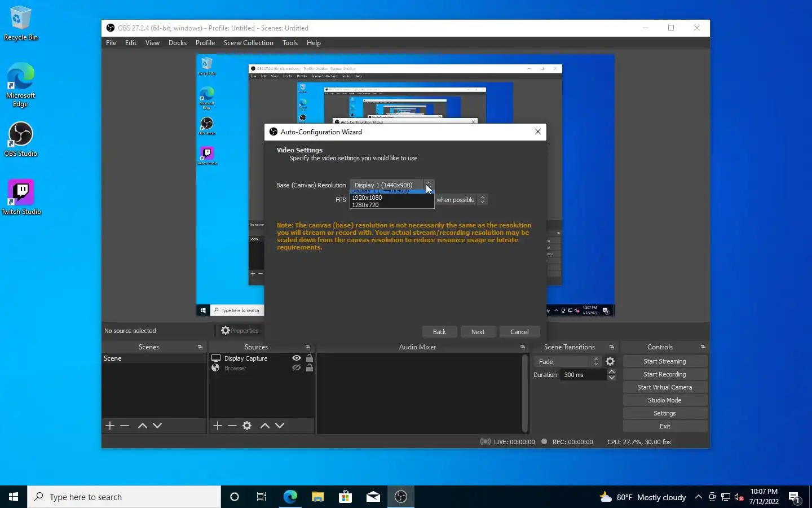The image size is (812, 508).
Task: Increase transition duration with up arrow
Action: 612,372
